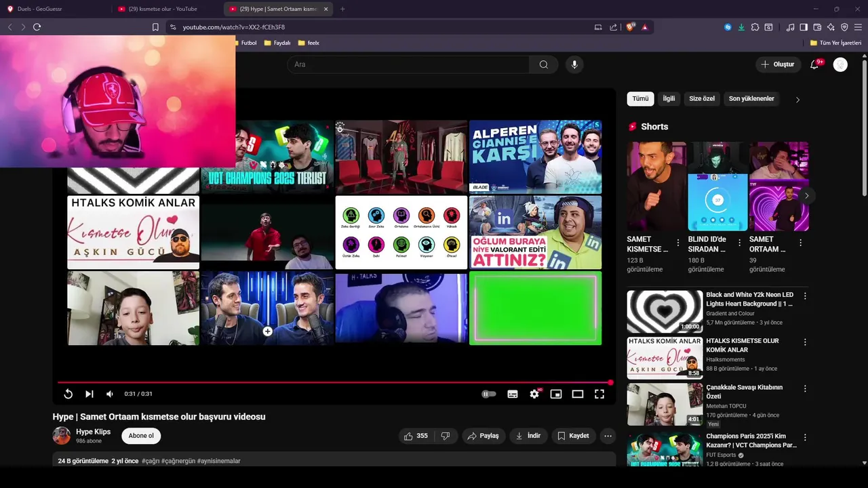The image size is (868, 488).
Task: Open the notifications bell
Action: [x=814, y=64]
